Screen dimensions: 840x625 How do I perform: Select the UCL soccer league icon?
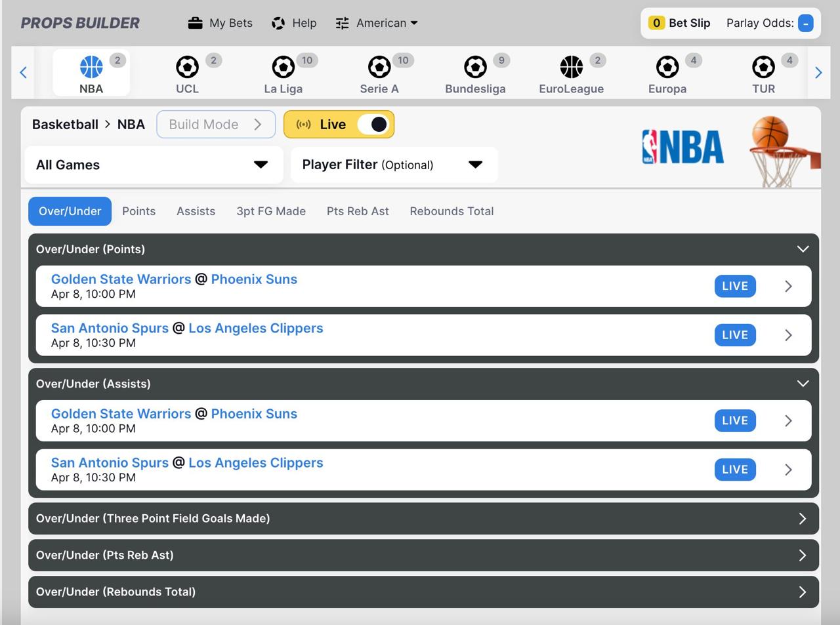click(187, 66)
